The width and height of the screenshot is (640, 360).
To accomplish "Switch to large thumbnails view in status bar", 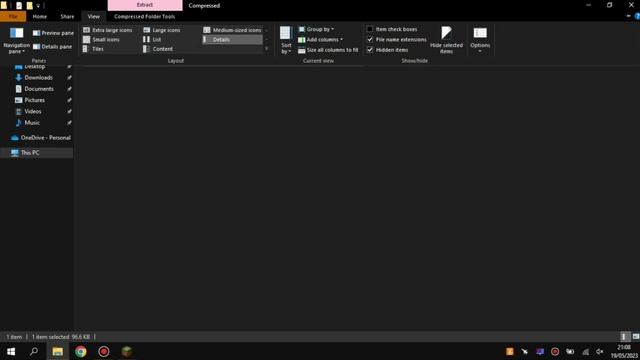I will [636, 337].
